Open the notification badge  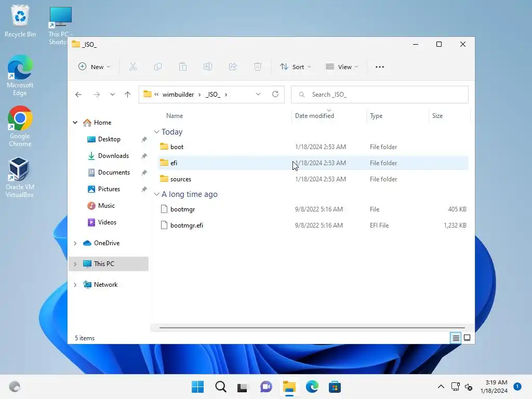click(517, 386)
